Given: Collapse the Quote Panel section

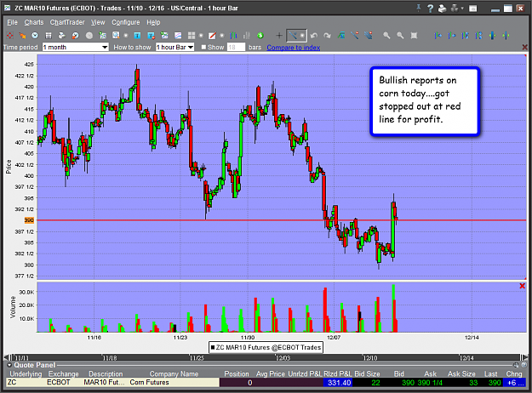Looking at the screenshot, I should point(9,365).
